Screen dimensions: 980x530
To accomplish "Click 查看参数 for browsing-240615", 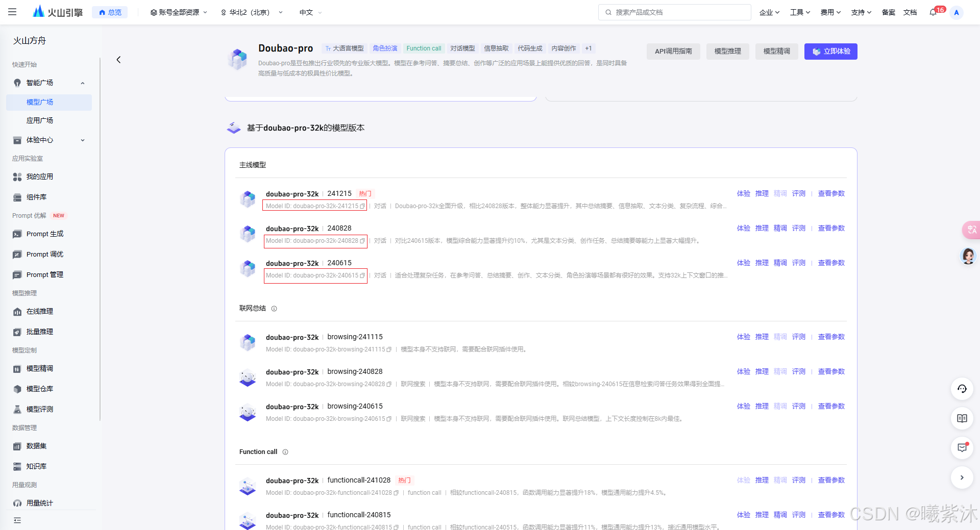I will pyautogui.click(x=831, y=406).
